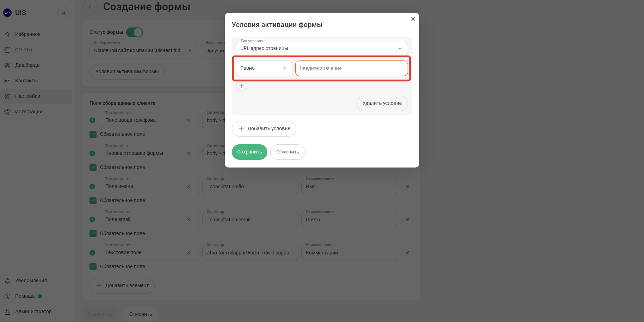Clear the Поле email element type selection

(188, 220)
